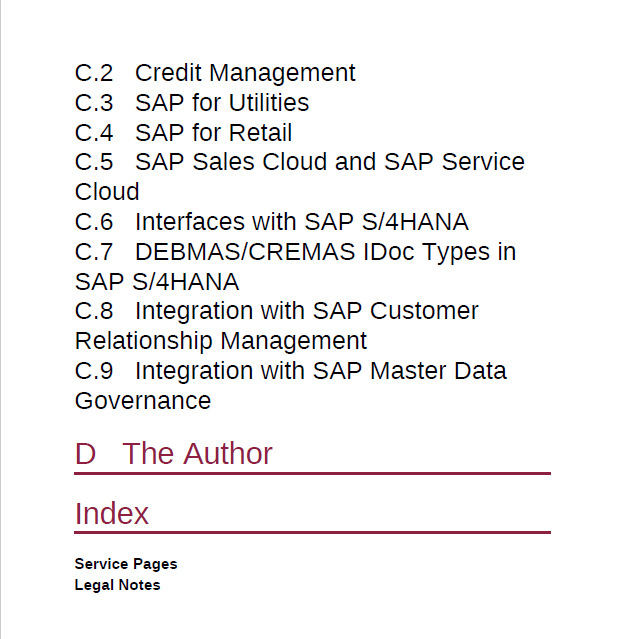Open the D The Author heading
Viewport: 621px width, 639px height.
(174, 454)
